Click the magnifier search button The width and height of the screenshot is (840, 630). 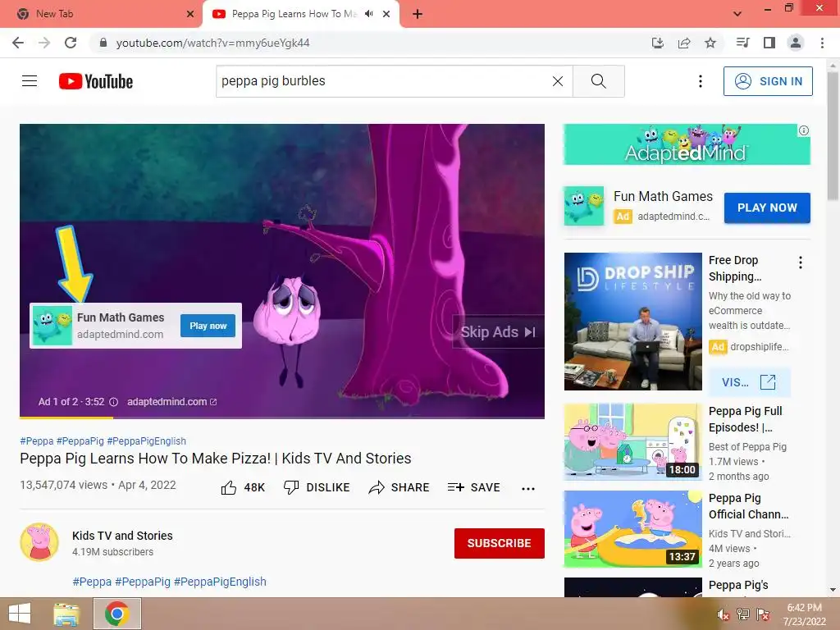[598, 81]
